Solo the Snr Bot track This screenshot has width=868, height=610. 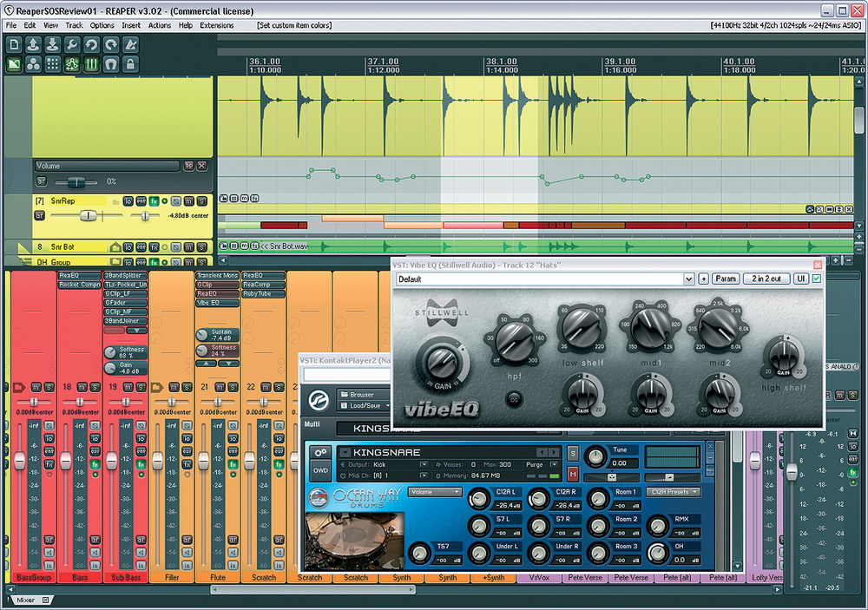pos(201,246)
